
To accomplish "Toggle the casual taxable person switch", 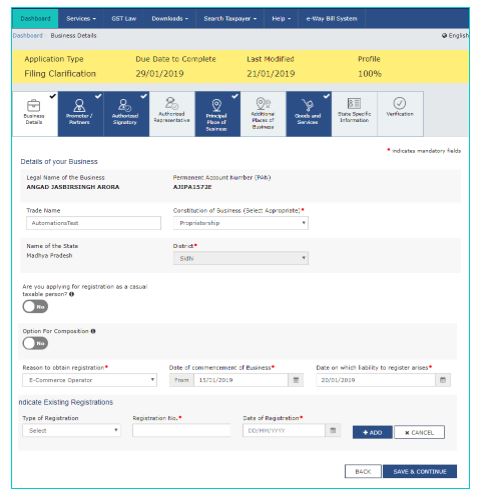I will click(x=35, y=306).
